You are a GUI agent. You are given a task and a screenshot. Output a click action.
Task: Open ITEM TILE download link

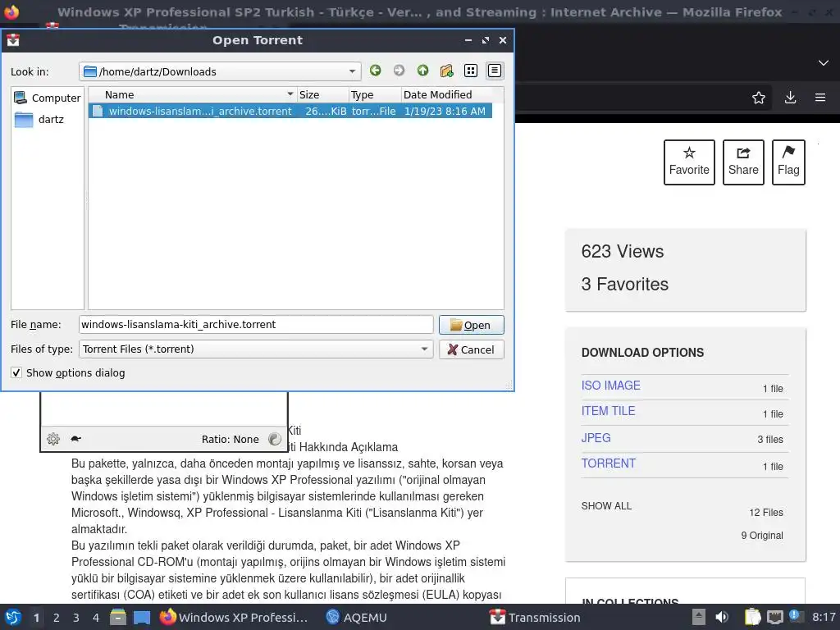tap(608, 411)
